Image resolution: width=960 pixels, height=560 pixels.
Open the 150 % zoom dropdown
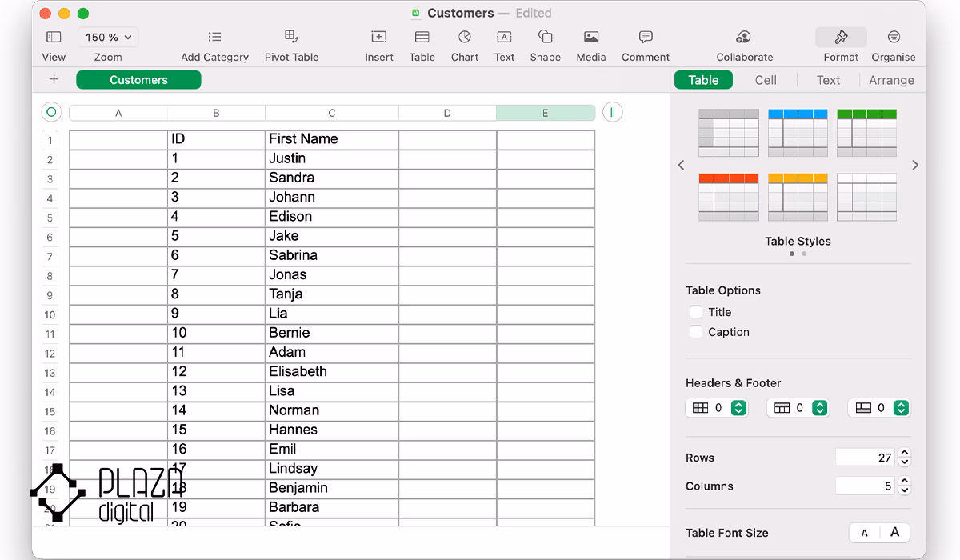(x=108, y=37)
